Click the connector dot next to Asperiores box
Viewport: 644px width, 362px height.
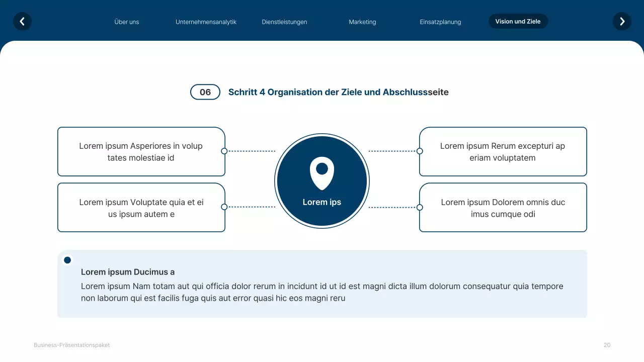click(x=225, y=151)
